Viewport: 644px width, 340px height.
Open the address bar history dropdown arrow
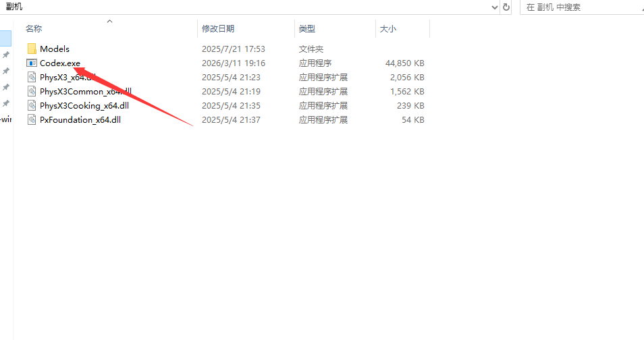(x=494, y=7)
